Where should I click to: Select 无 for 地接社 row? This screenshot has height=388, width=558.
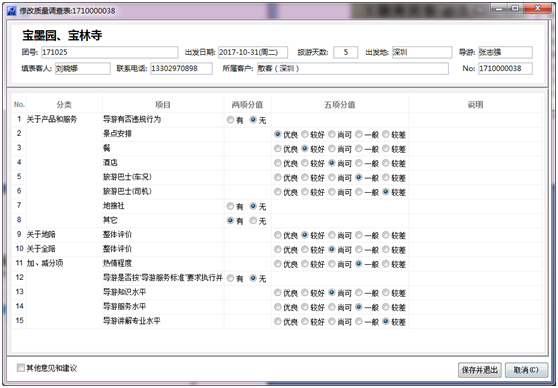pyautogui.click(x=253, y=206)
